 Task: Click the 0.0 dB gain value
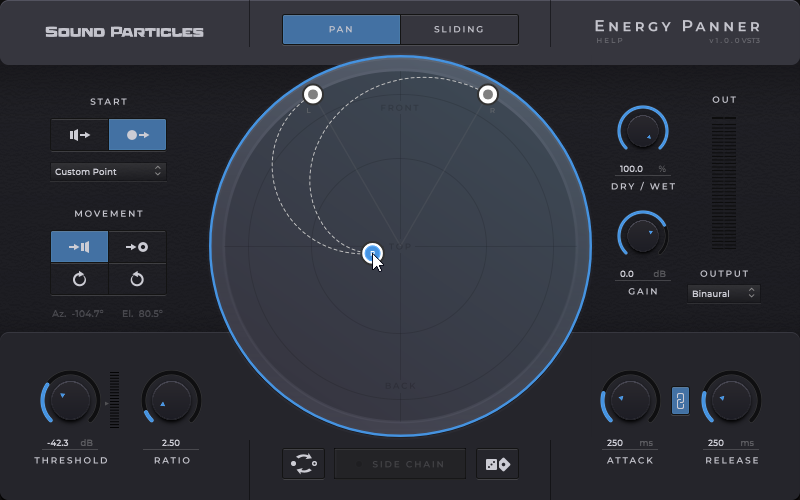pyautogui.click(x=643, y=274)
